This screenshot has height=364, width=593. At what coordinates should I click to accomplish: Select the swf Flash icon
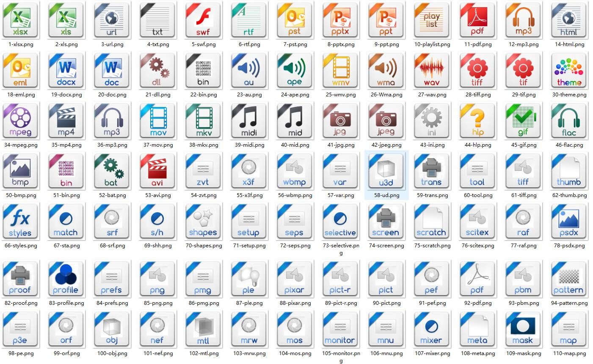pyautogui.click(x=203, y=20)
